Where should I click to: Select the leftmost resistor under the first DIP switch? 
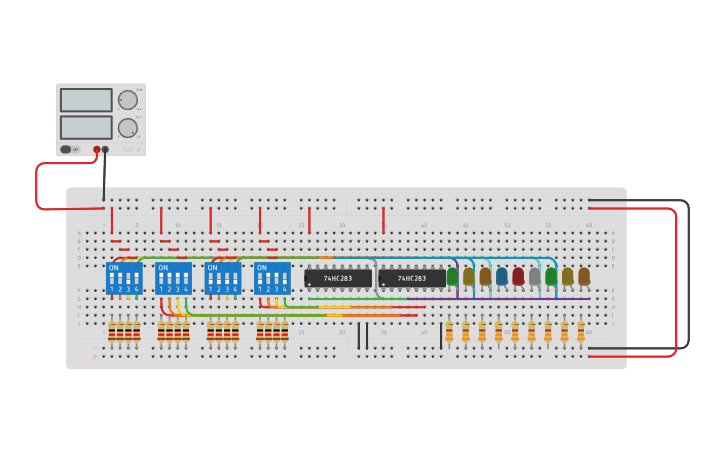pyautogui.click(x=112, y=332)
